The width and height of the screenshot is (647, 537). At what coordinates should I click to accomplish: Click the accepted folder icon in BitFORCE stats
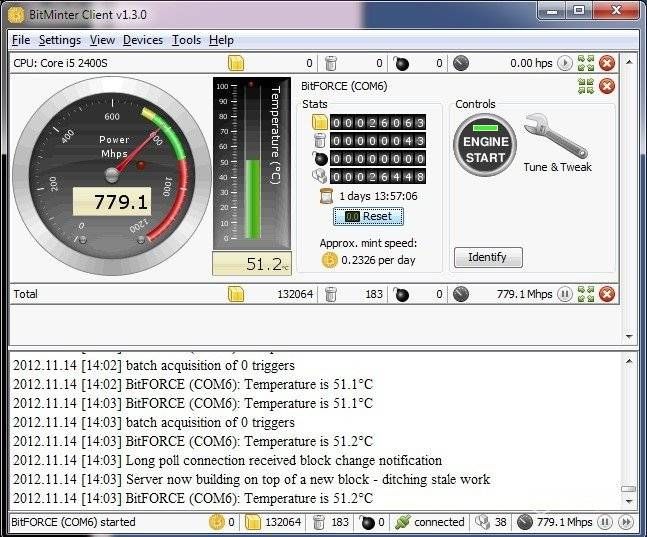320,122
